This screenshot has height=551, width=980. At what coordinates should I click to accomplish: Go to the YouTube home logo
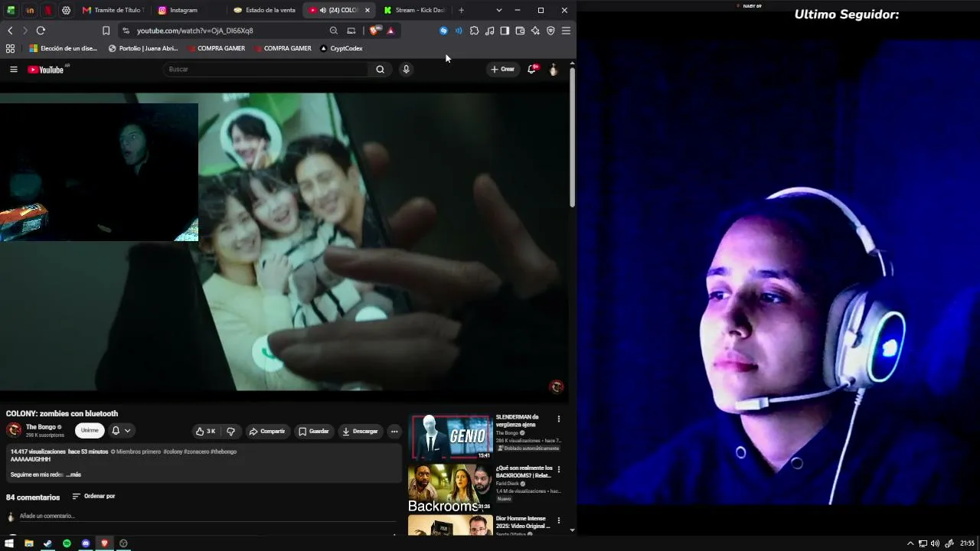pyautogui.click(x=46, y=70)
